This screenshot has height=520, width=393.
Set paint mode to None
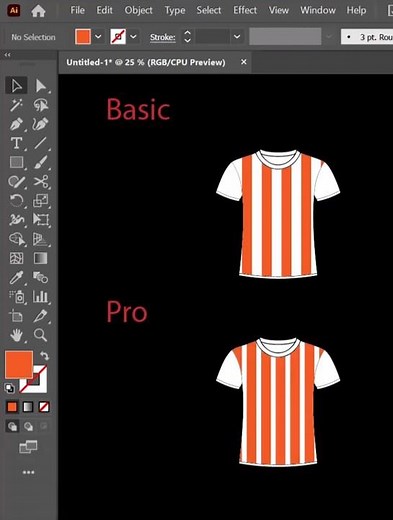tap(44, 407)
